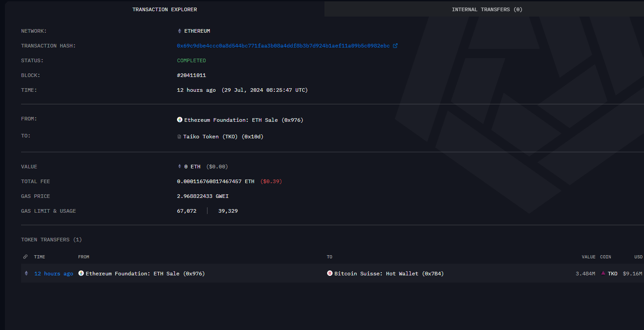Click the Bitcoin Suisse logo icon
The image size is (644, 330).
330,274
